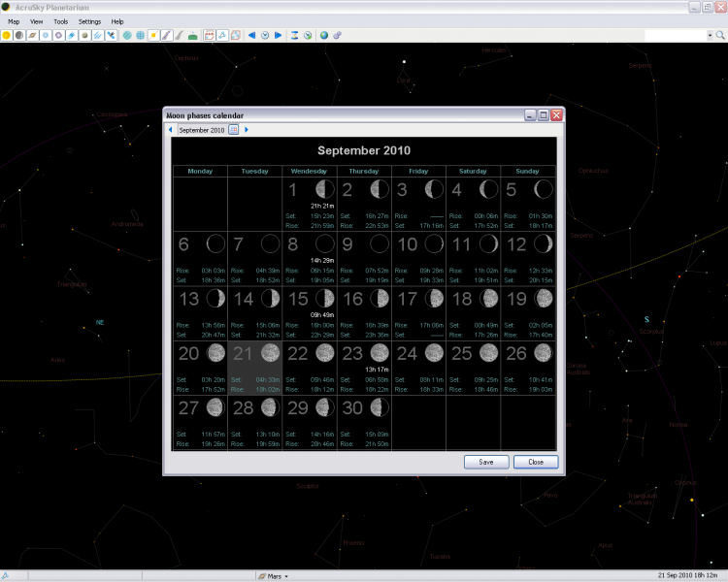This screenshot has height=582, width=728.
Task: Click the Save button
Action: coord(486,462)
